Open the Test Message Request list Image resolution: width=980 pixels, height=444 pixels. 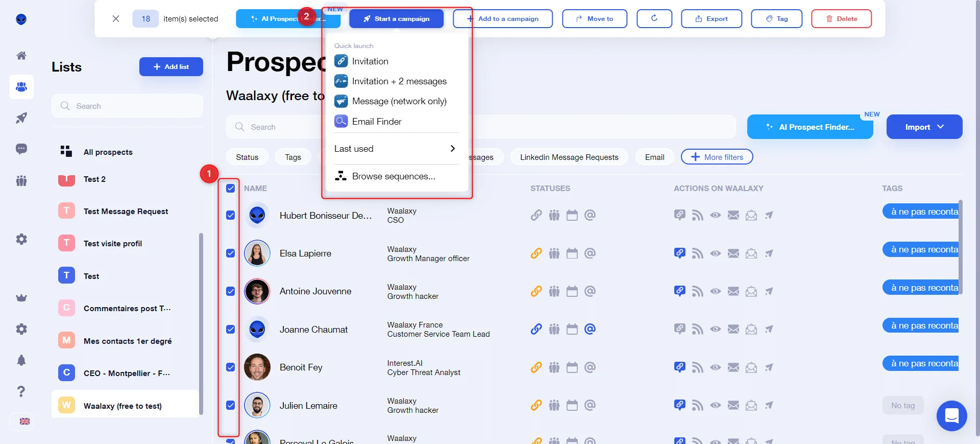pyautogui.click(x=125, y=212)
